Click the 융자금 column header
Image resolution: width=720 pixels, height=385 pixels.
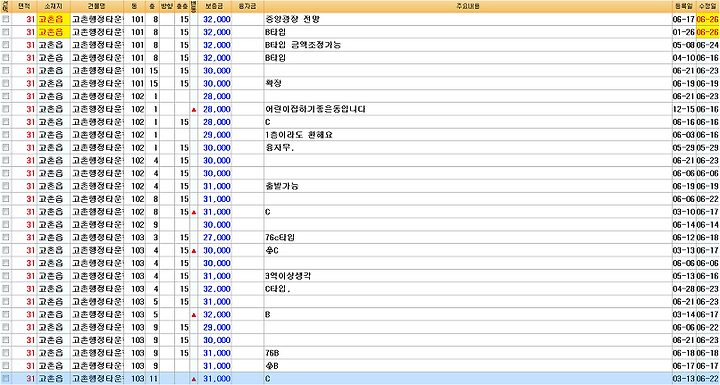(248, 6)
